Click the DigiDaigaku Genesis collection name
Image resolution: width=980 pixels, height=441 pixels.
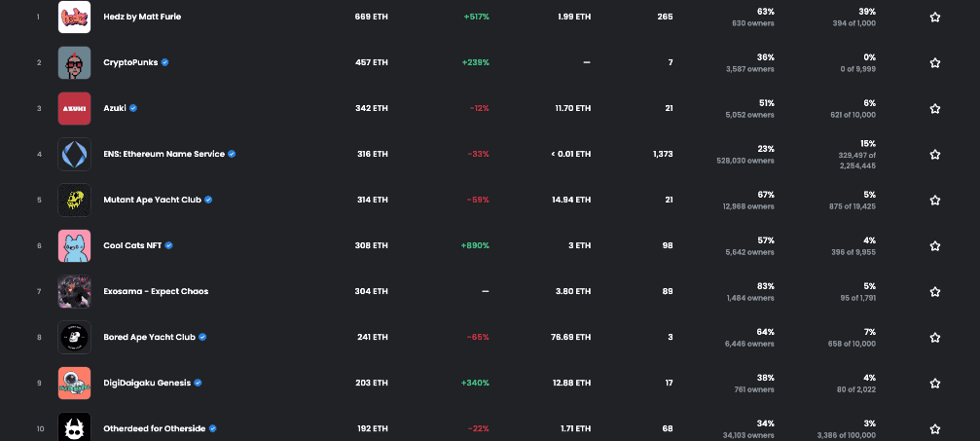147,383
